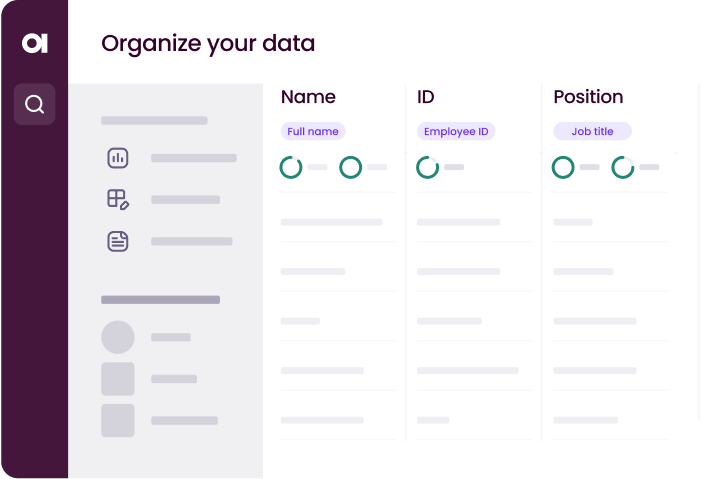Click progress ring under ID column

coord(427,167)
